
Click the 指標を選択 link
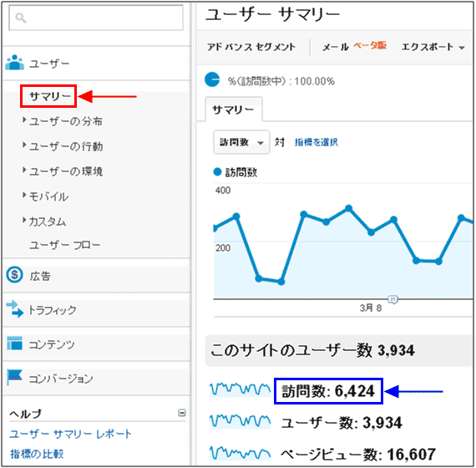[x=316, y=142]
